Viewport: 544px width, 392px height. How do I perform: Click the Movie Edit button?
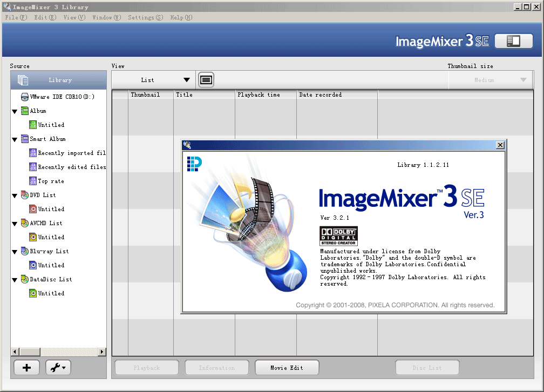click(287, 368)
